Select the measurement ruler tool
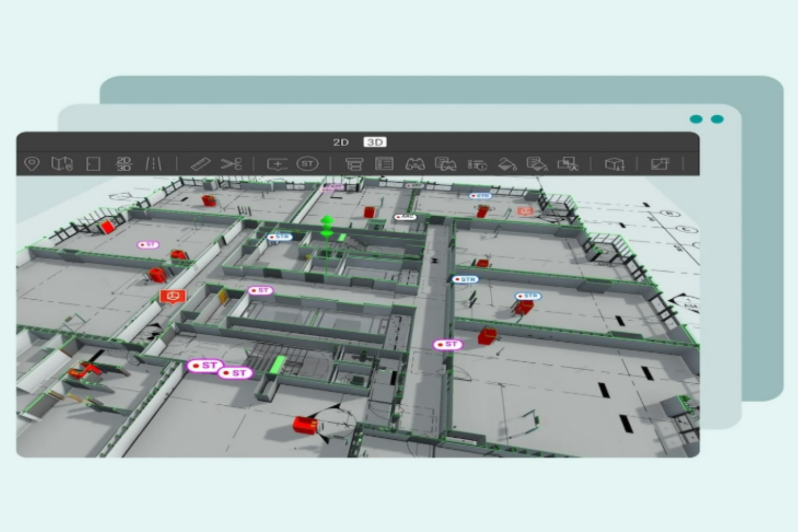 tap(200, 164)
